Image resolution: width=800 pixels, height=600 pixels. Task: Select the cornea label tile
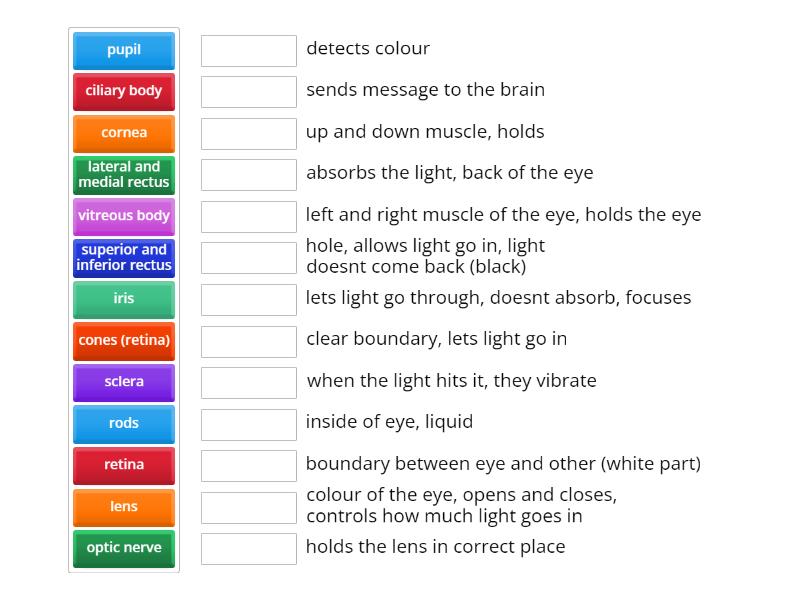[x=124, y=132]
